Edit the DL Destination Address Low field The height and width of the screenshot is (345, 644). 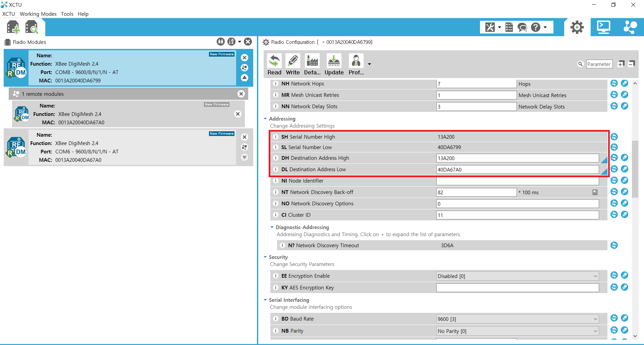pos(518,169)
